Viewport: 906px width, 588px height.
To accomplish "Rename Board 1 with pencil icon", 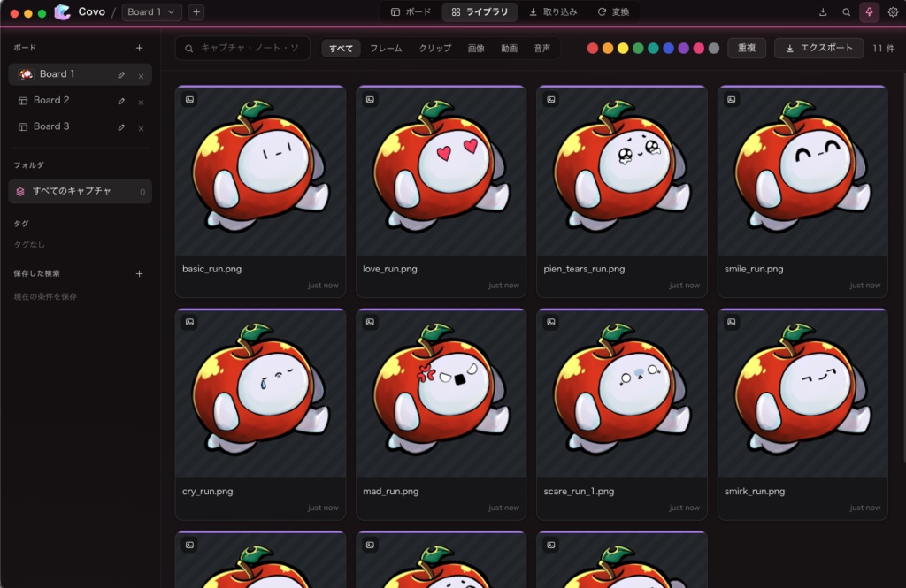I will pos(121,75).
